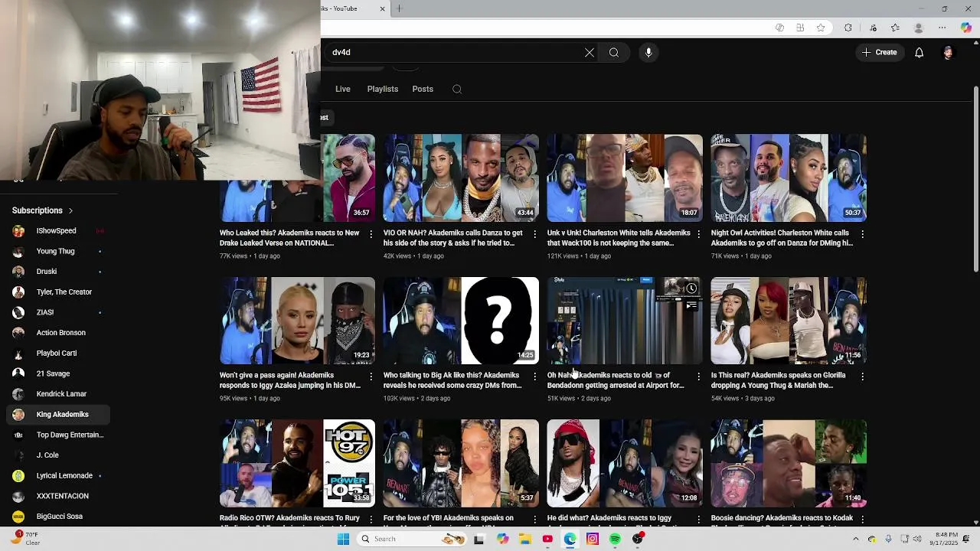
Task: Open the notifications bell
Action: pyautogui.click(x=919, y=53)
